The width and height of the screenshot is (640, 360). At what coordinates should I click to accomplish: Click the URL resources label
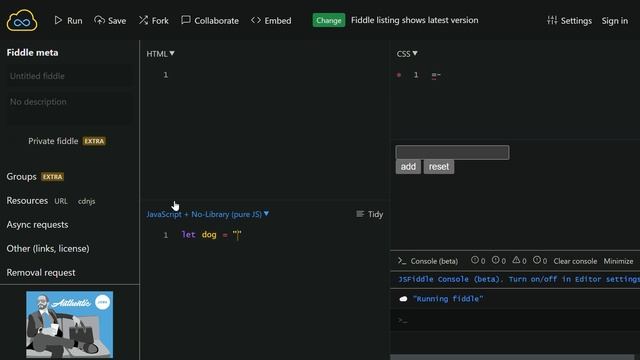61,201
